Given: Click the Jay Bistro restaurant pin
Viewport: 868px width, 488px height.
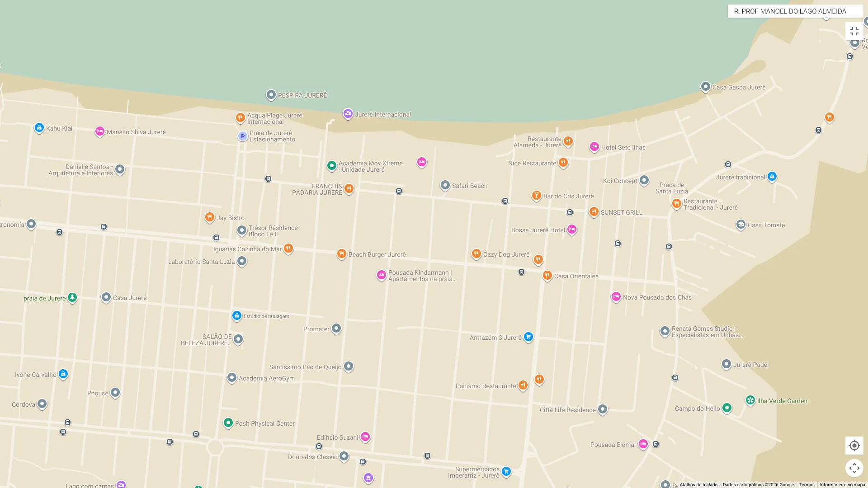Looking at the screenshot, I should click(209, 217).
